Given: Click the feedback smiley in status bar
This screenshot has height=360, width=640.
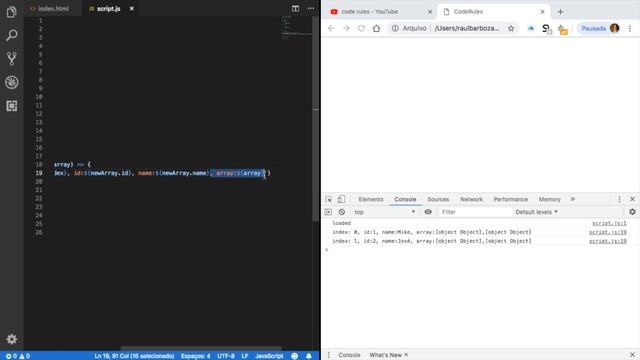Looking at the screenshot, I should click(295, 356).
